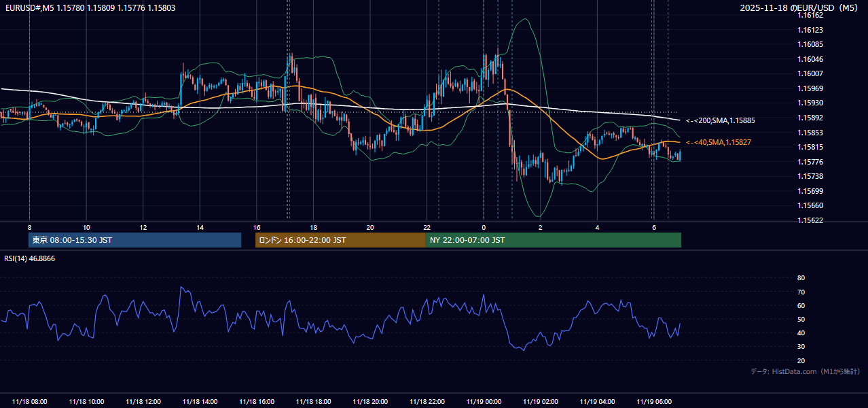Click the London 16:00-22:00 JST session bar

click(x=340, y=240)
